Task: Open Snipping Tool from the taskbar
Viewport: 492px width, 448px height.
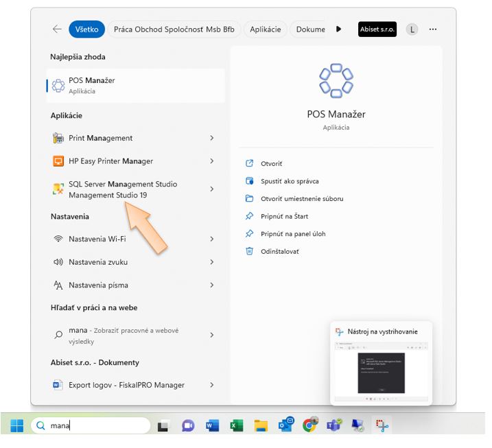Action: point(382,426)
